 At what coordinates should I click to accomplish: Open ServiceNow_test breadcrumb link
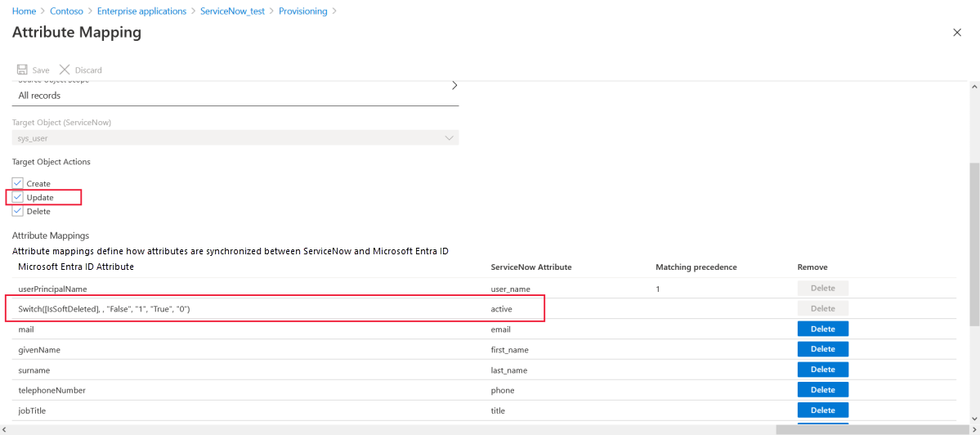pyautogui.click(x=232, y=11)
